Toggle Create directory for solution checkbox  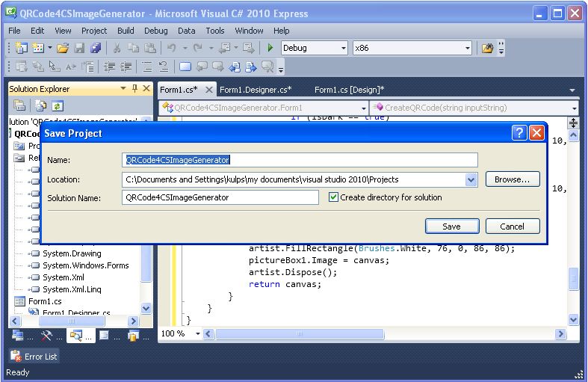(333, 197)
